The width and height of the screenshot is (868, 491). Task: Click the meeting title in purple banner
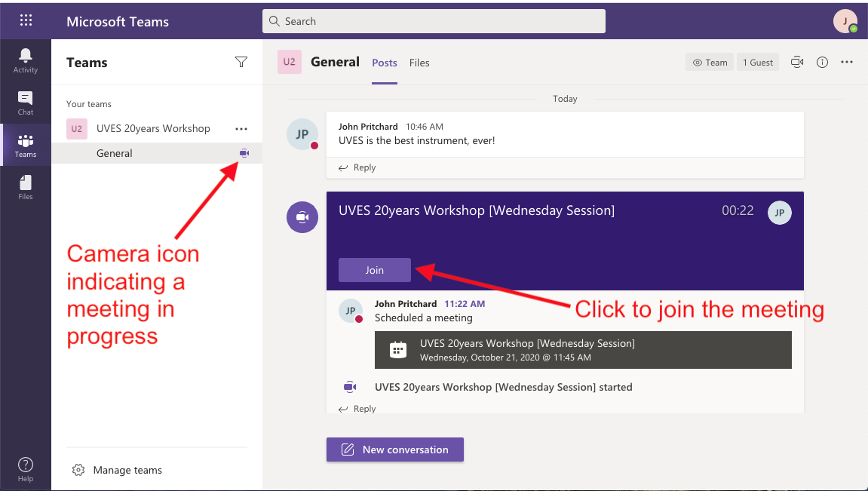477,210
